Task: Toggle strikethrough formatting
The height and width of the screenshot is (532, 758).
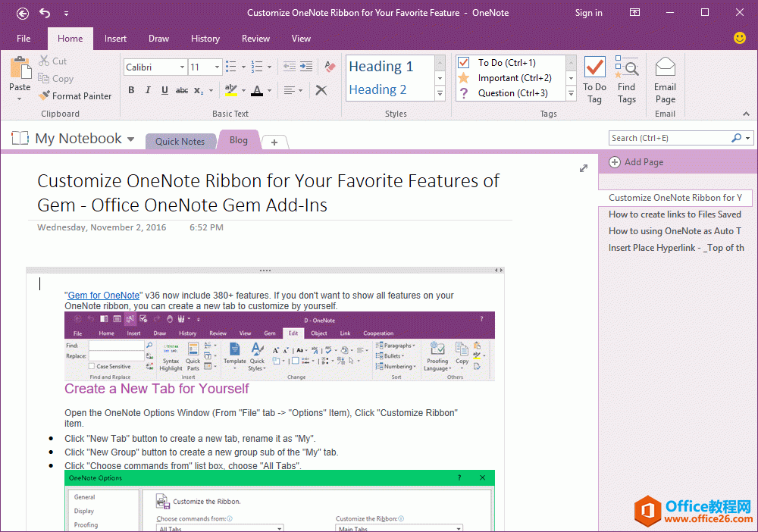Action: (x=182, y=90)
